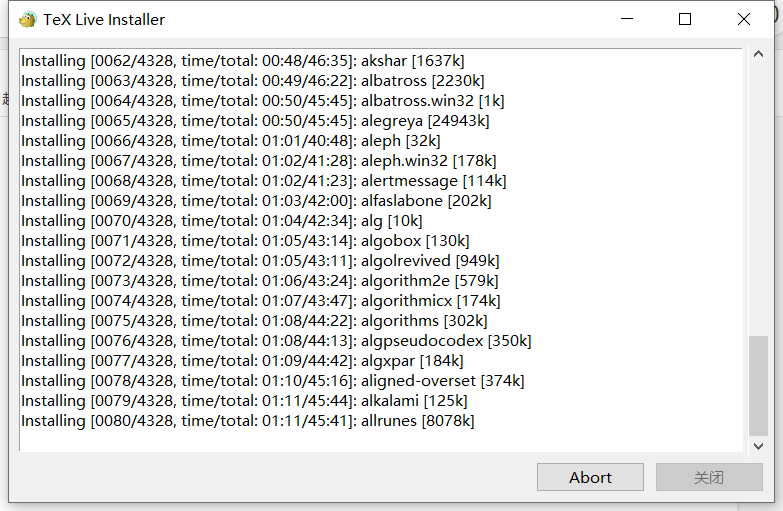
Task: Close the TeX Live Installer window
Action: (x=744, y=19)
